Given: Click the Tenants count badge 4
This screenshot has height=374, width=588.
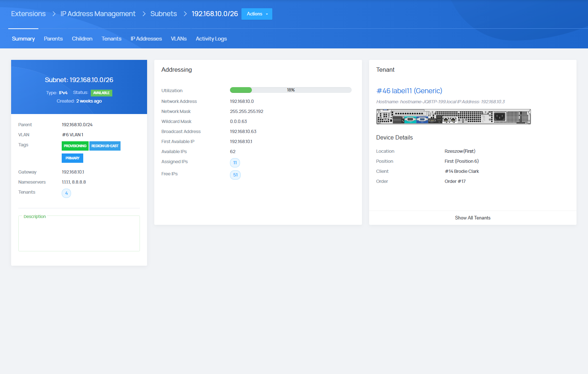Looking at the screenshot, I should [x=66, y=193].
